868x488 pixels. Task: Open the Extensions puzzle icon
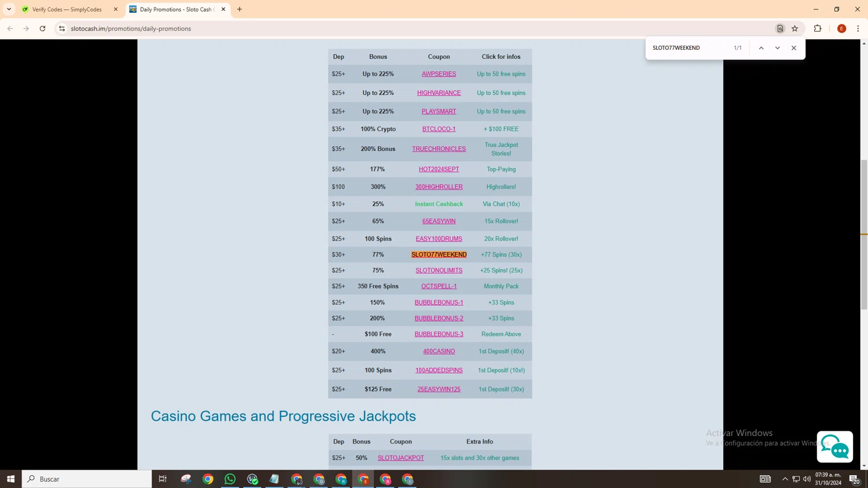pos(818,28)
